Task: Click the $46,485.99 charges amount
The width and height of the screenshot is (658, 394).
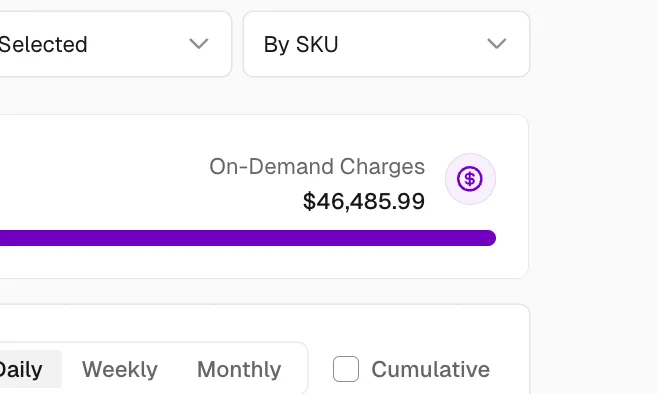Action: click(364, 201)
